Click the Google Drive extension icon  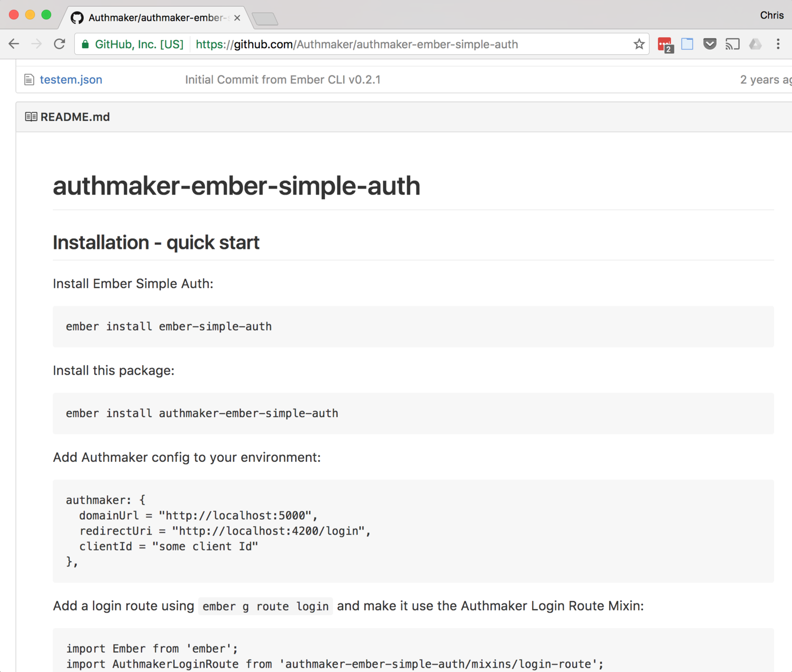pos(755,44)
